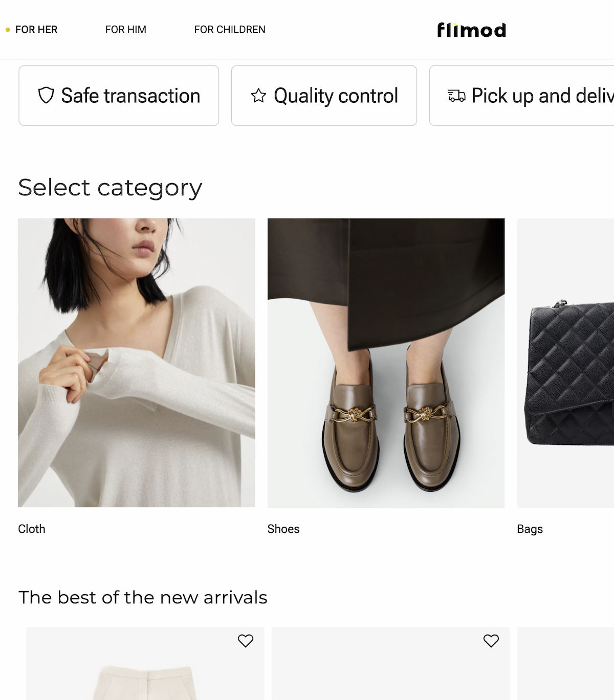Image resolution: width=614 pixels, height=700 pixels.
Task: Favorite the first new arrival item
Action: [x=246, y=641]
